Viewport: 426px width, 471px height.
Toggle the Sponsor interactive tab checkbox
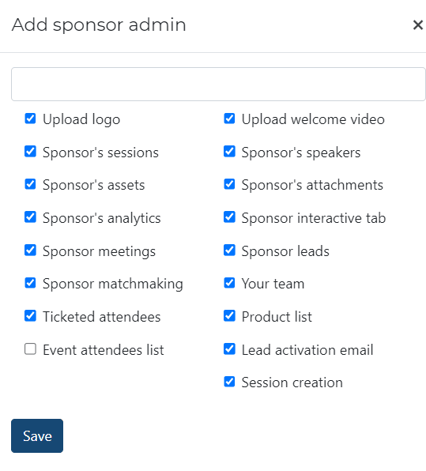pyautogui.click(x=229, y=217)
